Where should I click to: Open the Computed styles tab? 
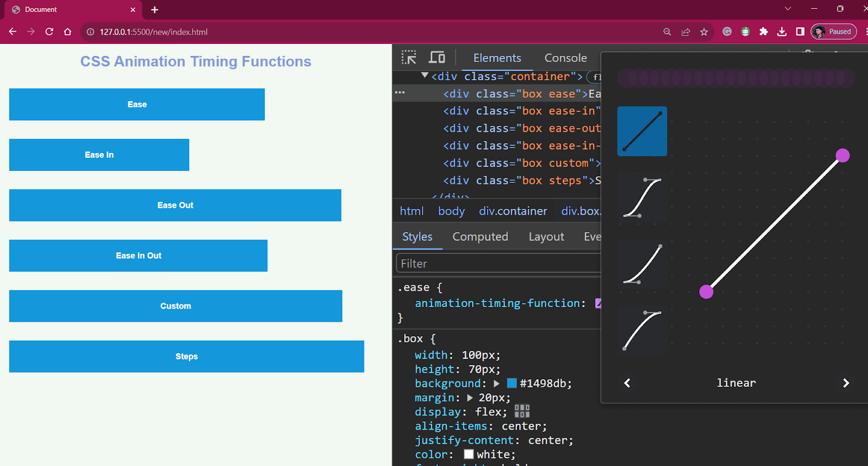tap(480, 237)
